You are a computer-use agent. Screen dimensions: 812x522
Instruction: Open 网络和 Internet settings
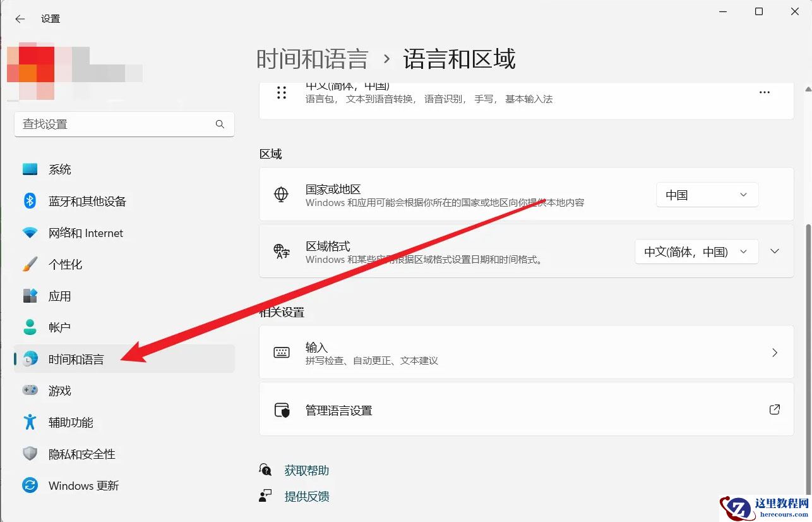85,233
